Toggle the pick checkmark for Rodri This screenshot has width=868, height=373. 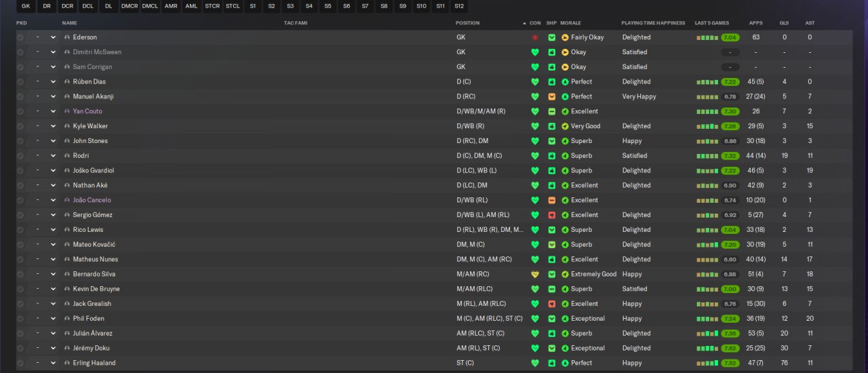tap(20, 156)
